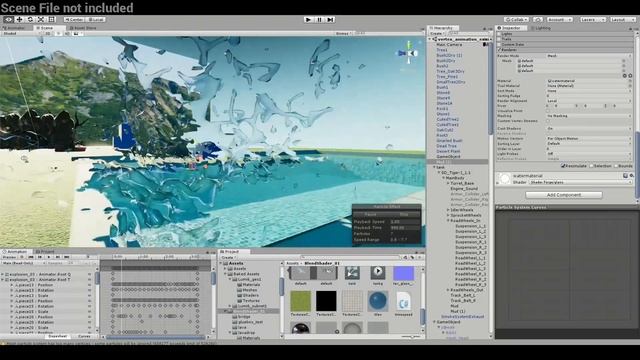This screenshot has width=640, height=360.
Task: Toggle the Renderer module checkbox
Action: tap(499, 49)
